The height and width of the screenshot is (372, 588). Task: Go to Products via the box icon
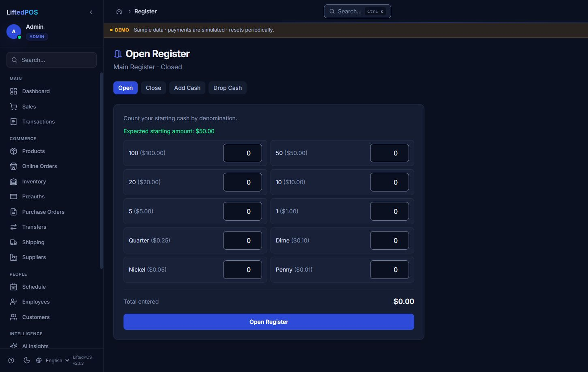[x=13, y=151]
